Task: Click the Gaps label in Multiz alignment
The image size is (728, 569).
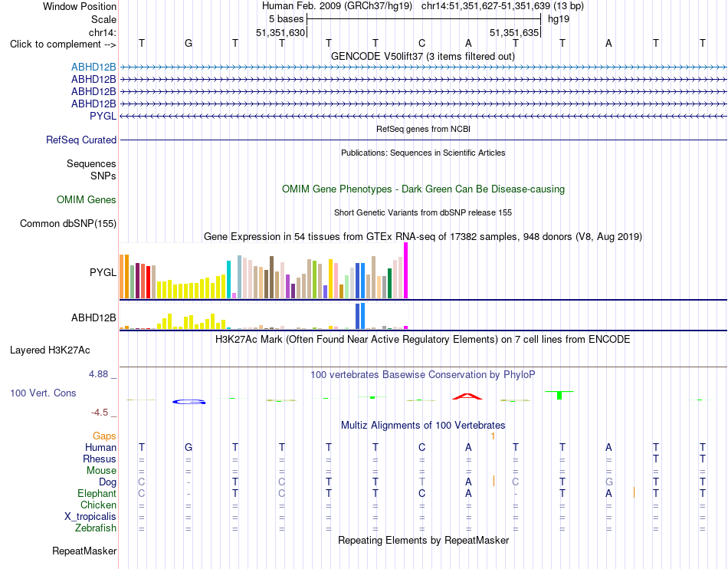Action: [x=104, y=436]
